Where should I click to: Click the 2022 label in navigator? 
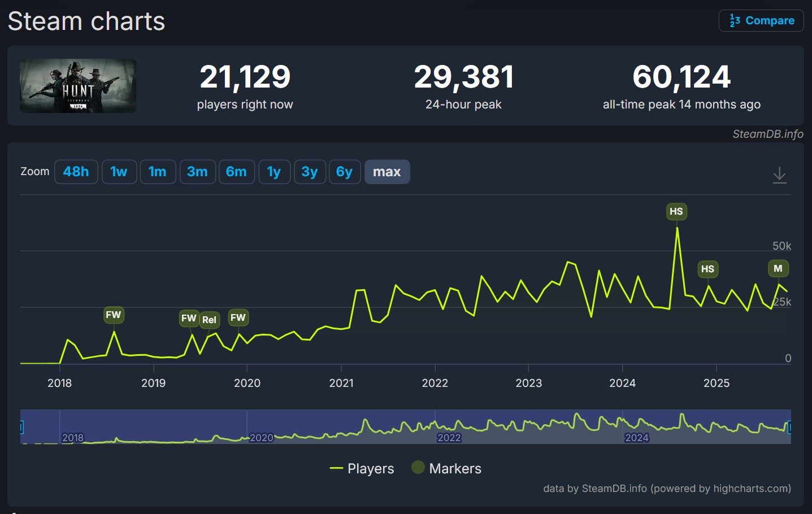pyautogui.click(x=449, y=438)
